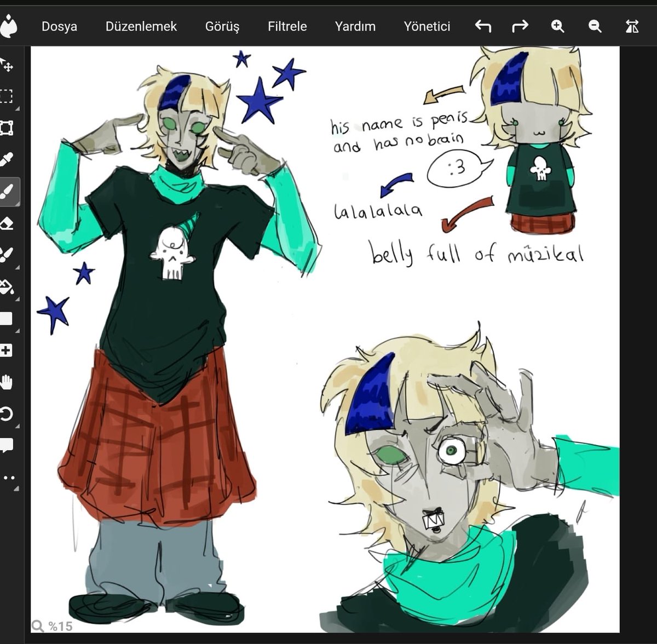Click the droplet app logo icon
Screen dimensions: 657x644
pos(8,25)
